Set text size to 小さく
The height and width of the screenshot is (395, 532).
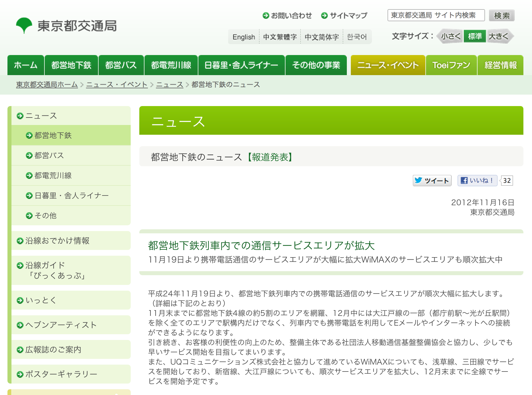click(450, 36)
